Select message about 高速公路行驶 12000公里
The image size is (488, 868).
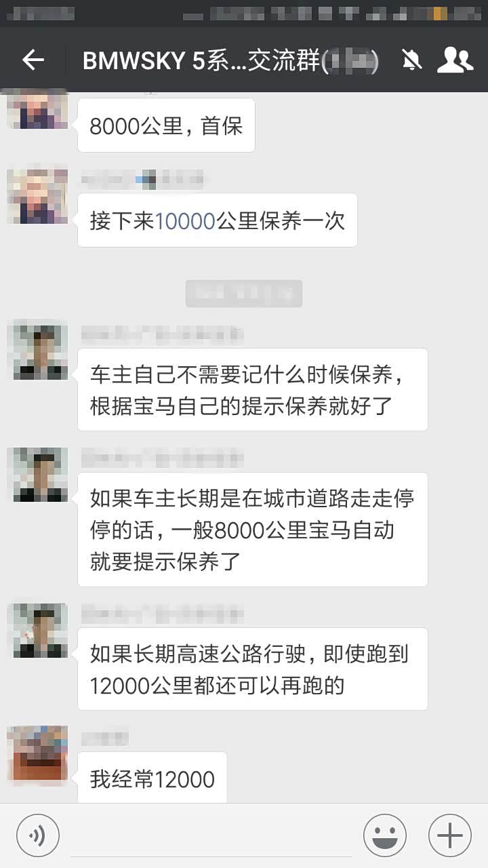(253, 669)
